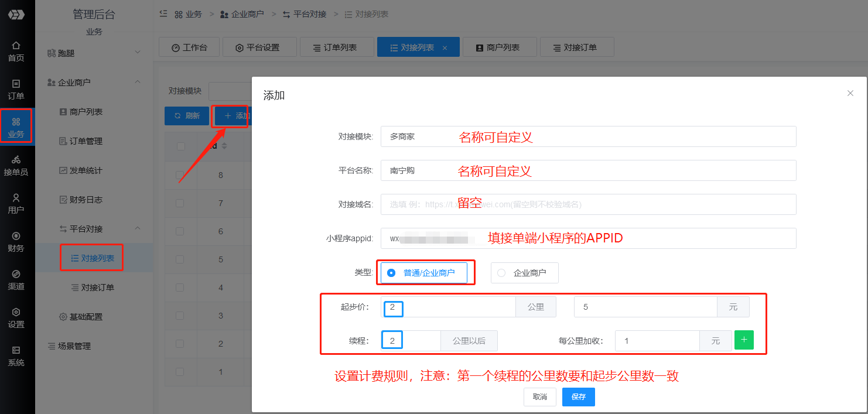The width and height of the screenshot is (868, 414).
Task: Open 财务日志 in the side menu
Action: [94, 199]
